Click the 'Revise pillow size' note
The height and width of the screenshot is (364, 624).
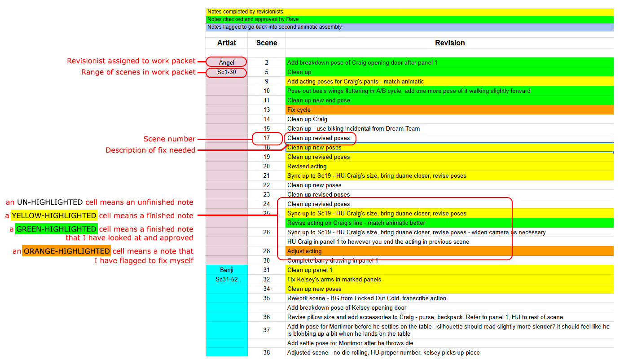pos(450,317)
